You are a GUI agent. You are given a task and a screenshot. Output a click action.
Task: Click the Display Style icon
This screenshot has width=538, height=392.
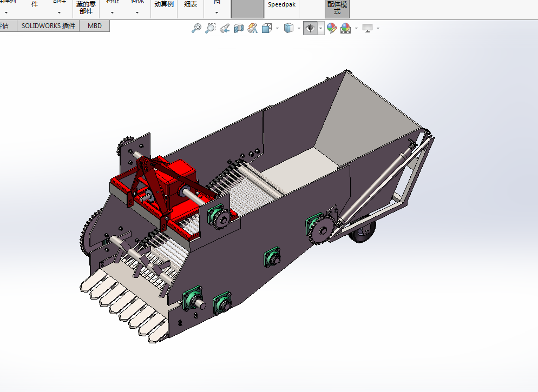(x=288, y=28)
